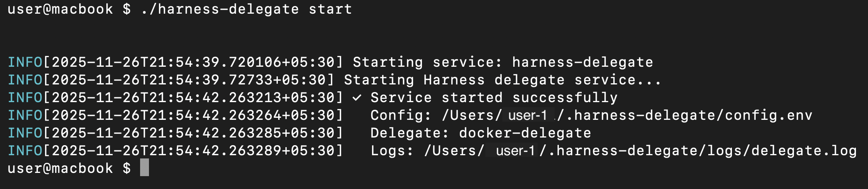The width and height of the screenshot is (868, 189).
Task: Click the "Logs:" label
Action: [x=392, y=151]
